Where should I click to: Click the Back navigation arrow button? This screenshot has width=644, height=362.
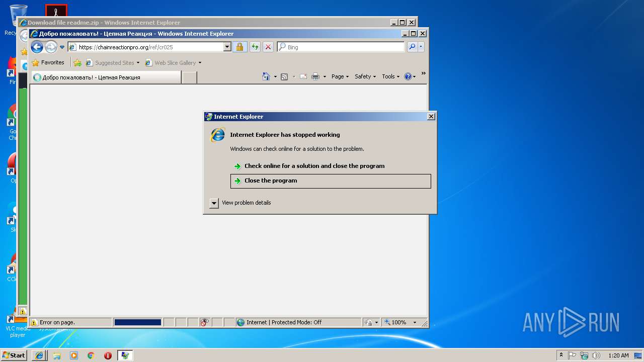[37, 47]
